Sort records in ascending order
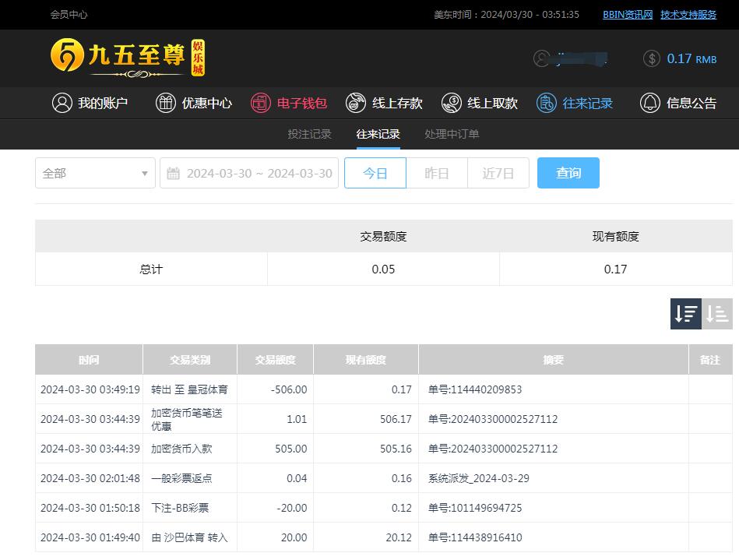This screenshot has height=560, width=739. point(717,314)
